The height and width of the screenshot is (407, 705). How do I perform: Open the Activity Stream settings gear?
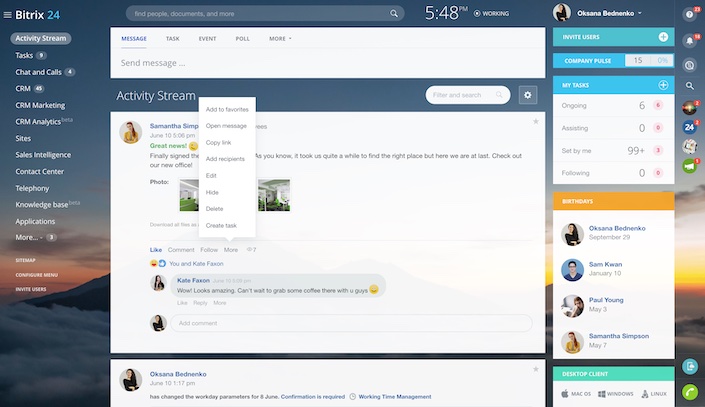pyautogui.click(x=528, y=95)
